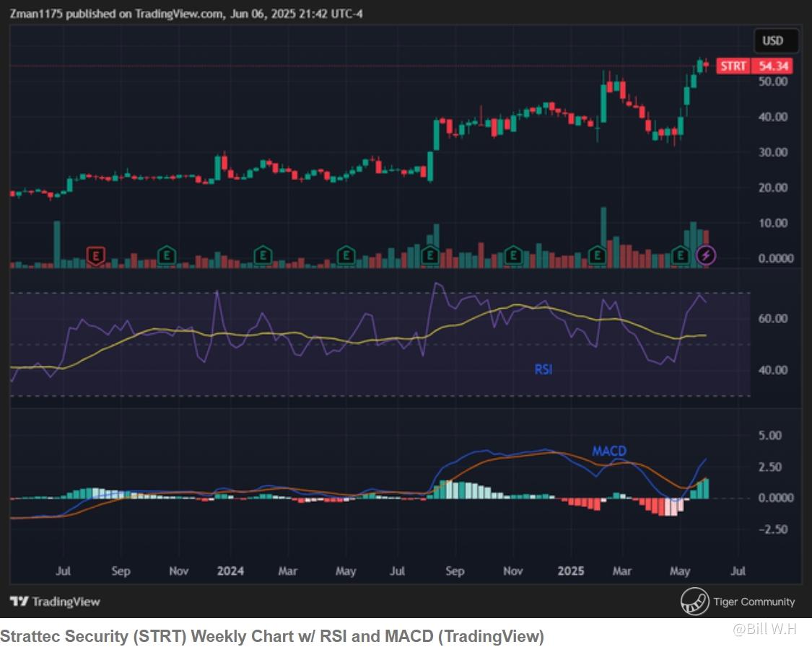Screen dimensions: 812x647
Task: Click the Tiger Community text
Action: tap(754, 602)
